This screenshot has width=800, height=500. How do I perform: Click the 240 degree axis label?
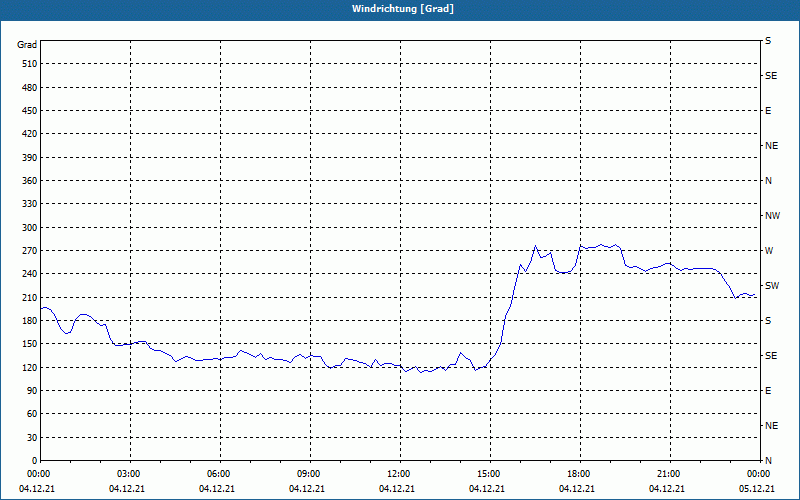(30, 274)
